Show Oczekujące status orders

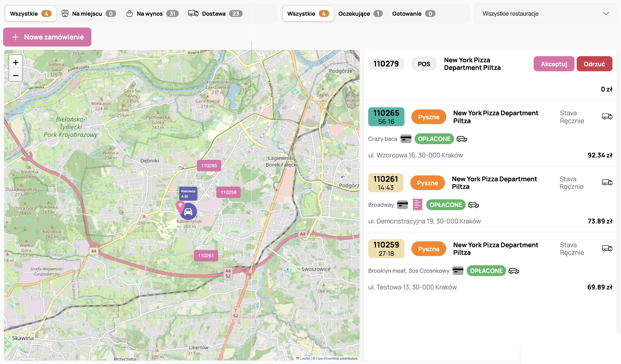point(360,13)
